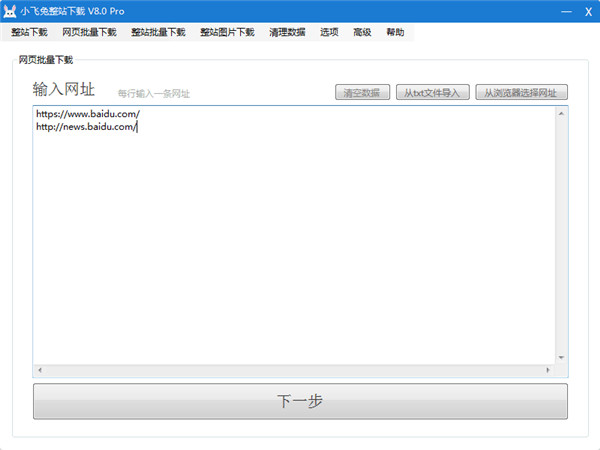Click the https://www.baidu.com/ line
Viewport: 600px width, 450px height.
pos(88,114)
